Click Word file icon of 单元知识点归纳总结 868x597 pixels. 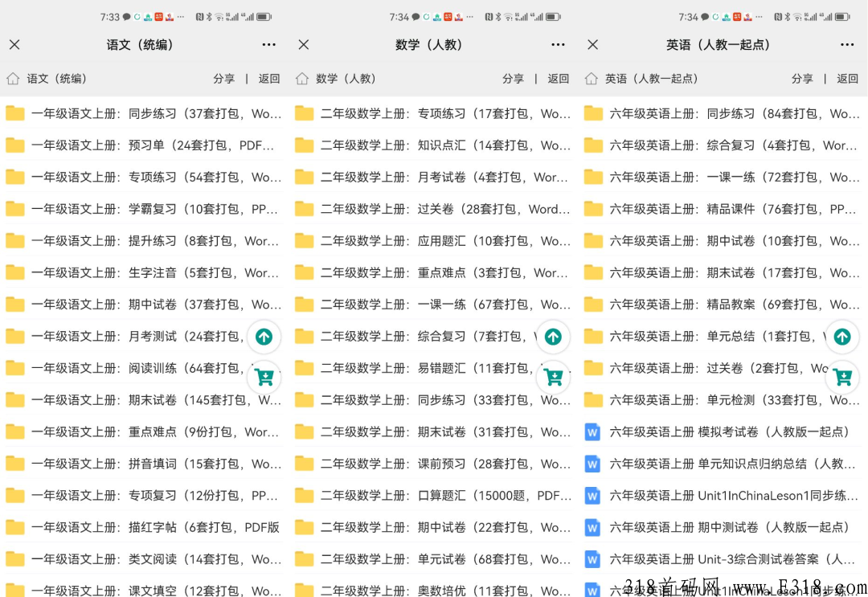[x=592, y=464]
